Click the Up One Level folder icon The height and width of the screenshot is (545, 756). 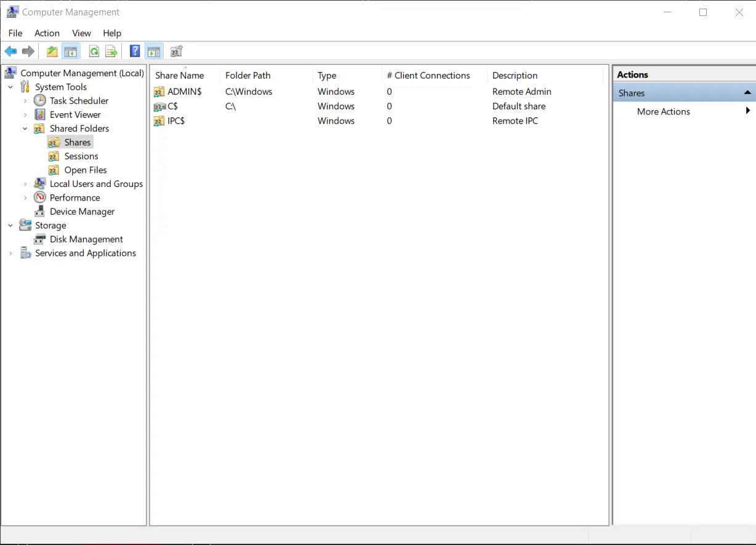tap(52, 52)
